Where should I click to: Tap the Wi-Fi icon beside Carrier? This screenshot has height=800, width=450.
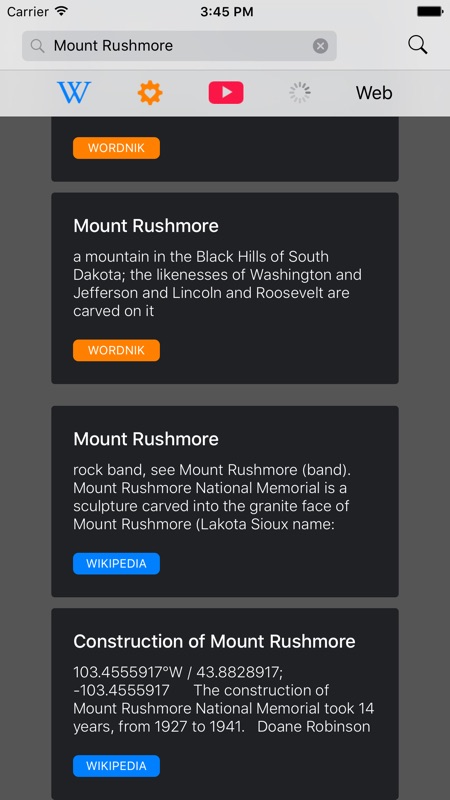(62, 11)
